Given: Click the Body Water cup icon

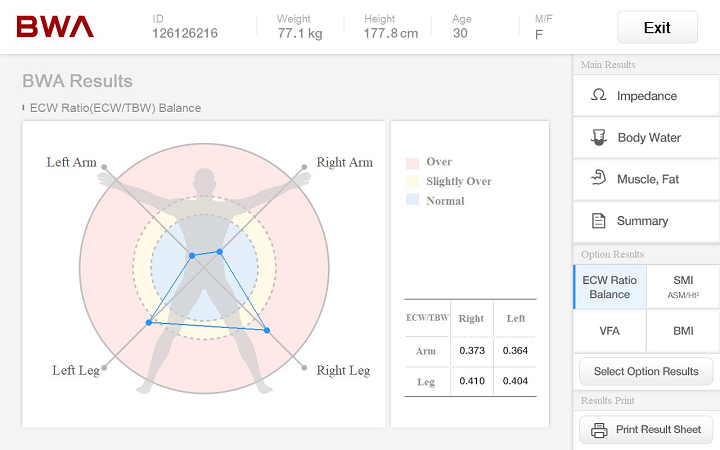Looking at the screenshot, I should coord(599,138).
